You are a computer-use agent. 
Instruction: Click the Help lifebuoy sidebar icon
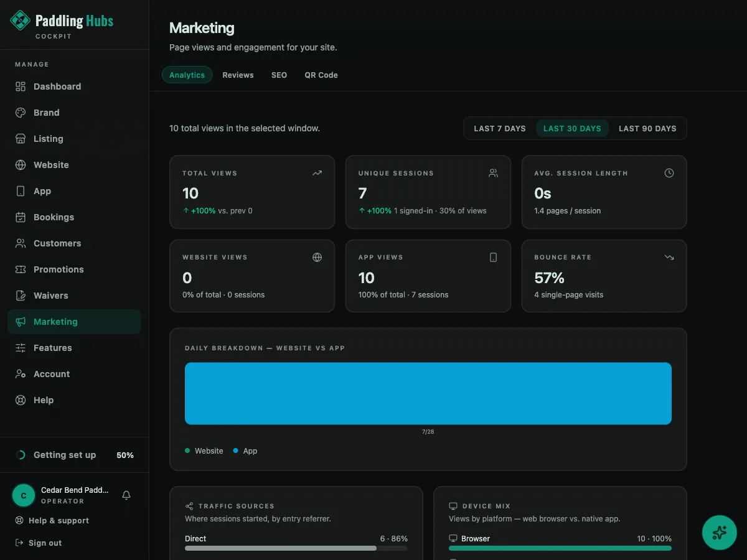[21, 400]
